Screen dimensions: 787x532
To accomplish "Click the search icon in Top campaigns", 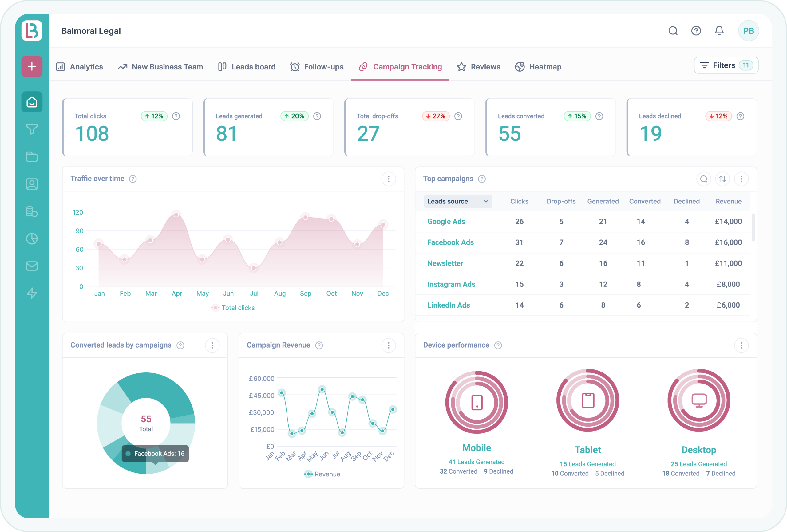I will tap(703, 179).
